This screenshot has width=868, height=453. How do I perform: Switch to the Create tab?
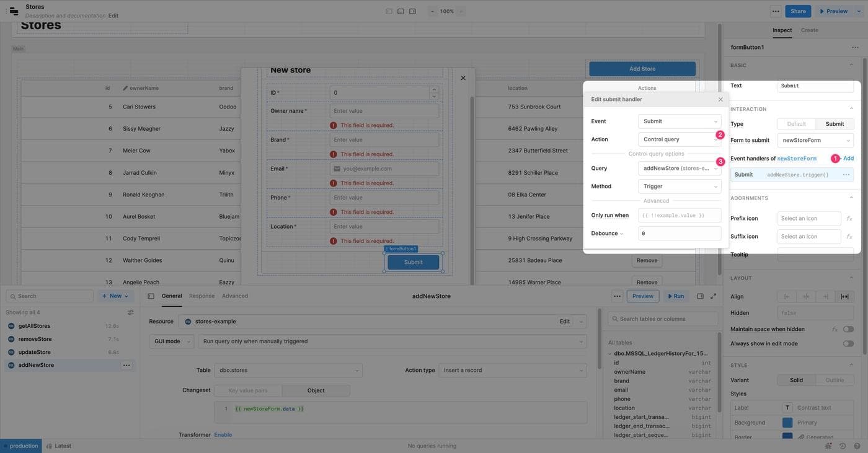click(x=809, y=30)
